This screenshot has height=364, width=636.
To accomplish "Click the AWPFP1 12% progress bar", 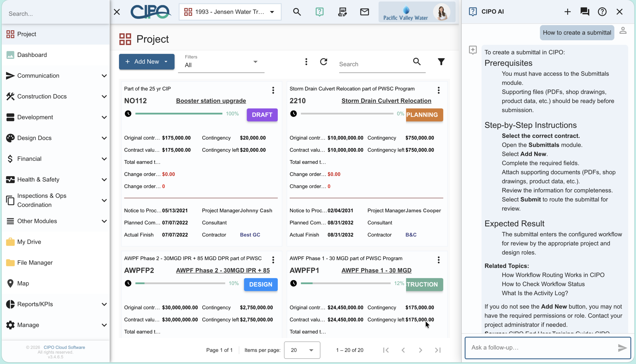I will [346, 283].
